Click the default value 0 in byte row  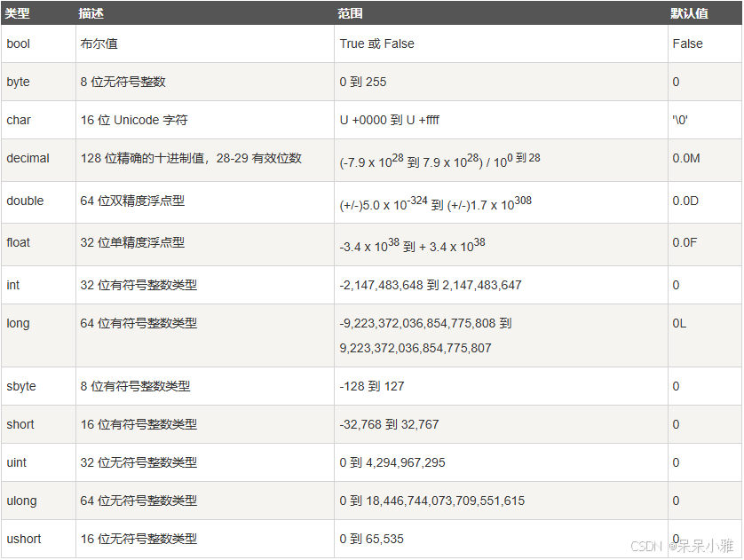tap(676, 82)
